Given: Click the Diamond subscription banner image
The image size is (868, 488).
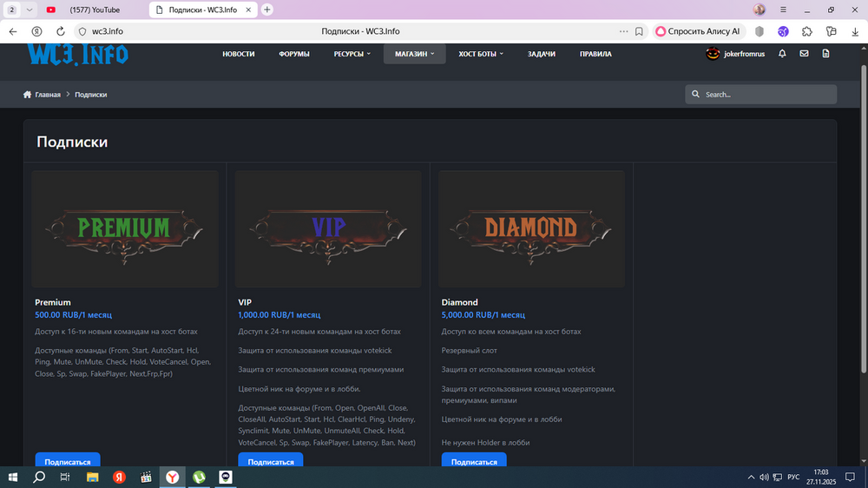Looking at the screenshot, I should [x=531, y=228].
